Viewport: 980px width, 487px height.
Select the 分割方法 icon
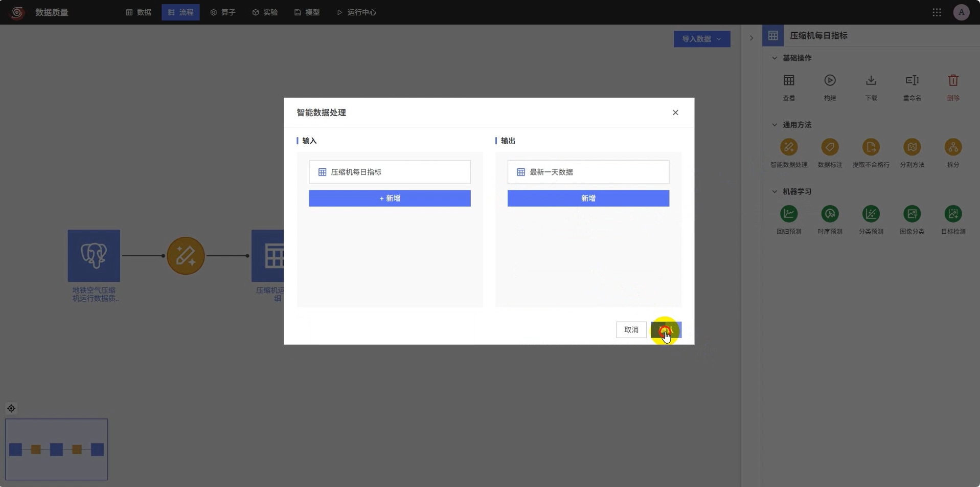point(912,147)
